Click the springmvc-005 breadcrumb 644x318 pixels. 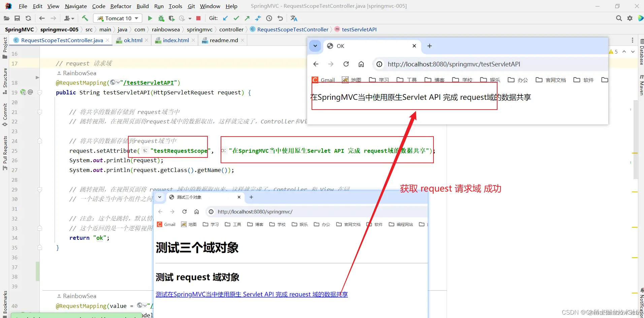(59, 30)
